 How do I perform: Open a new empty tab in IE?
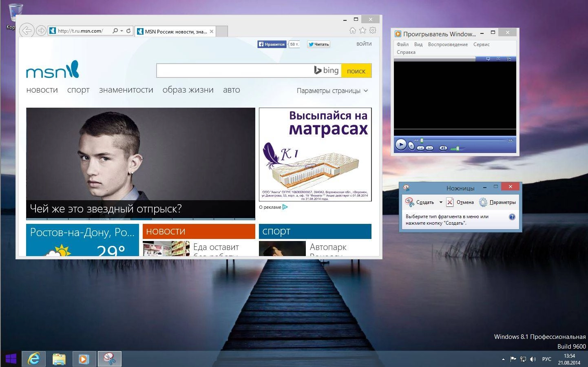coord(221,31)
